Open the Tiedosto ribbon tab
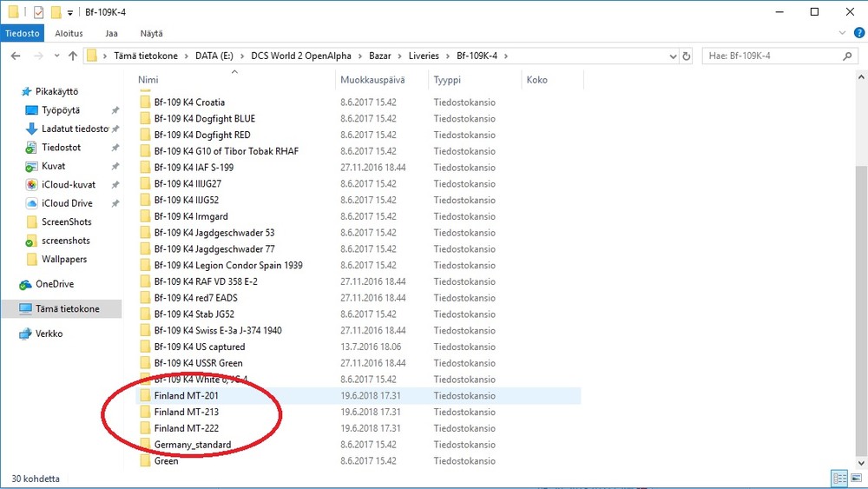This screenshot has height=489, width=868. click(23, 33)
